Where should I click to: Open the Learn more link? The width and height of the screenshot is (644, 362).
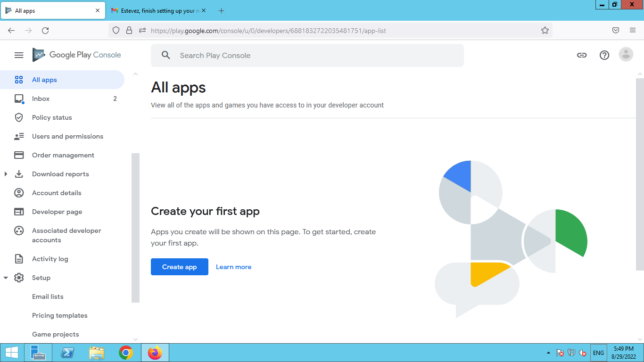tap(233, 267)
